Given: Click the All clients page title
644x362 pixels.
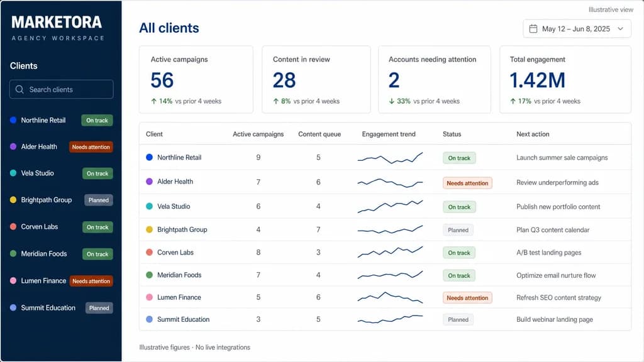Looking at the screenshot, I should pos(169,28).
